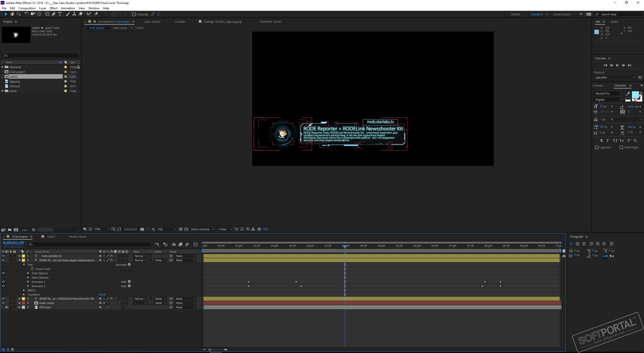
Task: Expand the Animator 1 property group
Action: point(28,282)
